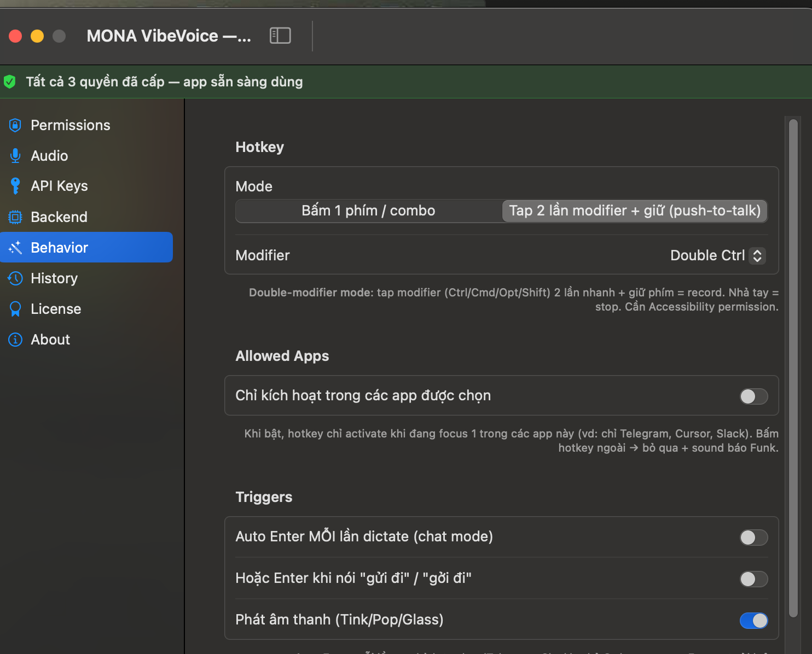Click the 'Tất cả 3 quyền đã cấp' status text
Screen dimensions: 812x654
point(164,82)
